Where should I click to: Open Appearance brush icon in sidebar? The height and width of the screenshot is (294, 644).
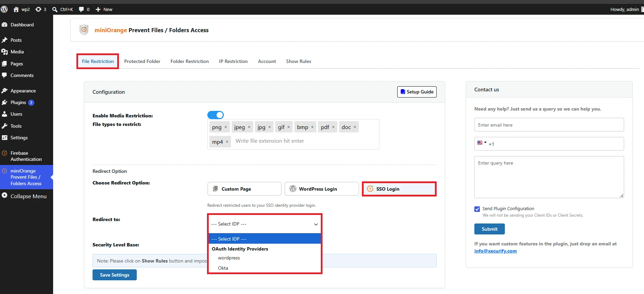pos(4,91)
